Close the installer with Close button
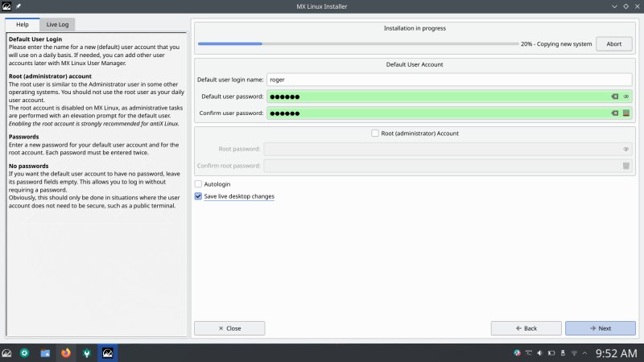644x362 pixels. (229, 328)
